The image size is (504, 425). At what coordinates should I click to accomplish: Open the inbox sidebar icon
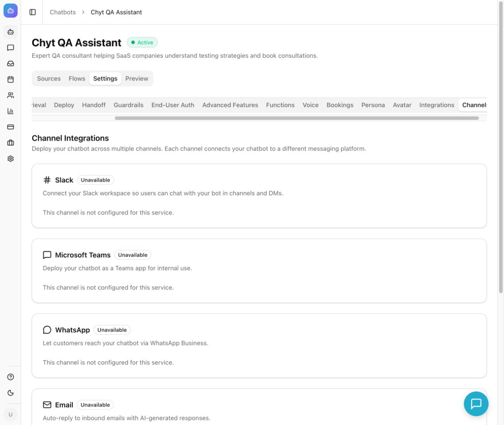point(11,63)
